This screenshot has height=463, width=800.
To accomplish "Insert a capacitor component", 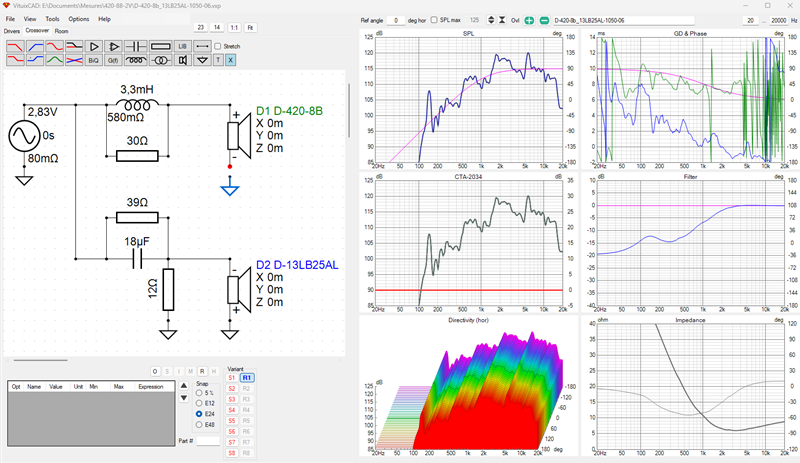I will tap(136, 46).
